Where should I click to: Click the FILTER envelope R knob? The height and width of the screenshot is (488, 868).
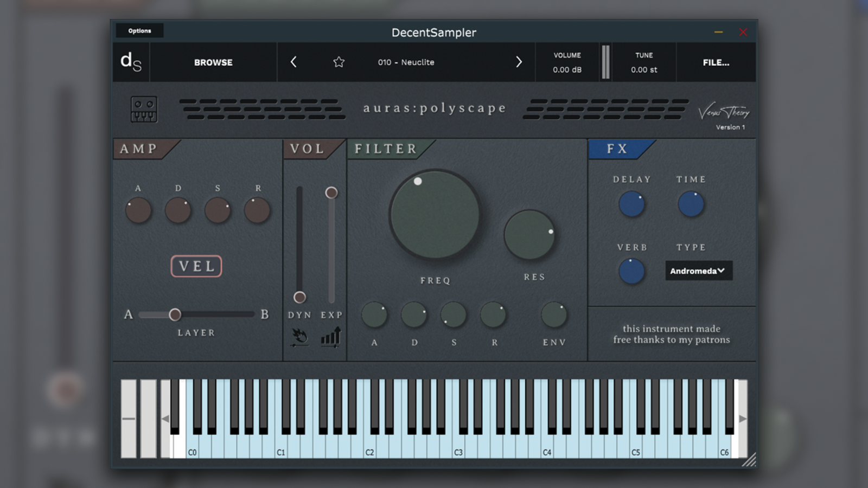pyautogui.click(x=493, y=315)
